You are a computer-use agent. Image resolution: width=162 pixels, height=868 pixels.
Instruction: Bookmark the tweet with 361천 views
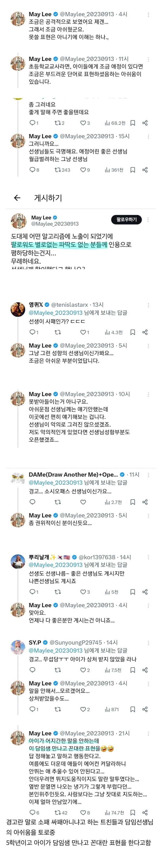[133, 170]
